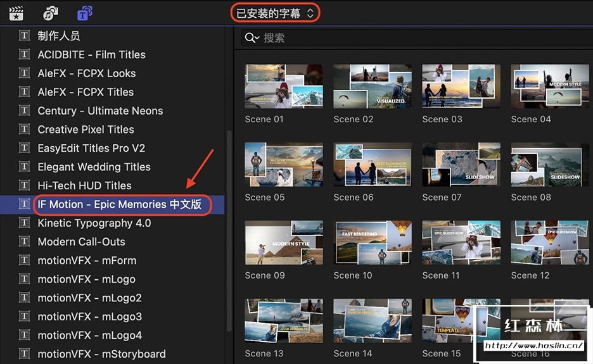593x364 pixels.
Task: Select the Scene 01 title thumbnail
Action: [284, 86]
